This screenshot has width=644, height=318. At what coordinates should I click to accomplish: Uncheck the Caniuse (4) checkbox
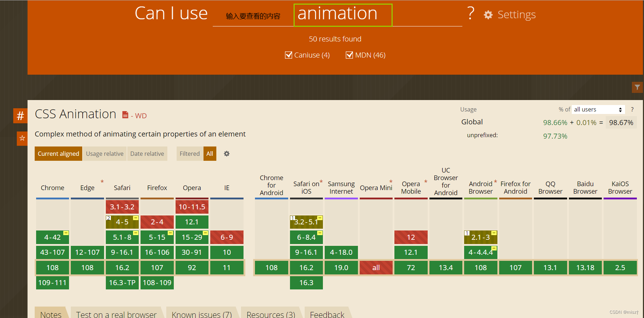(x=289, y=55)
